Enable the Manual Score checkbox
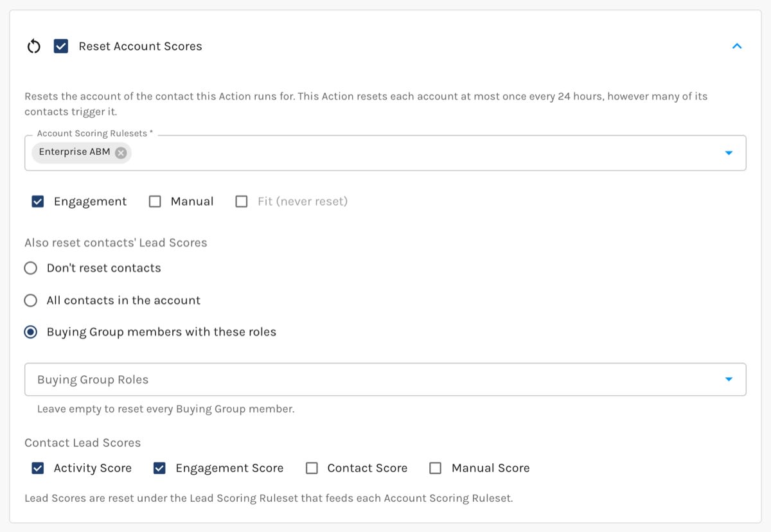Viewport: 771px width, 532px height. [x=436, y=468]
